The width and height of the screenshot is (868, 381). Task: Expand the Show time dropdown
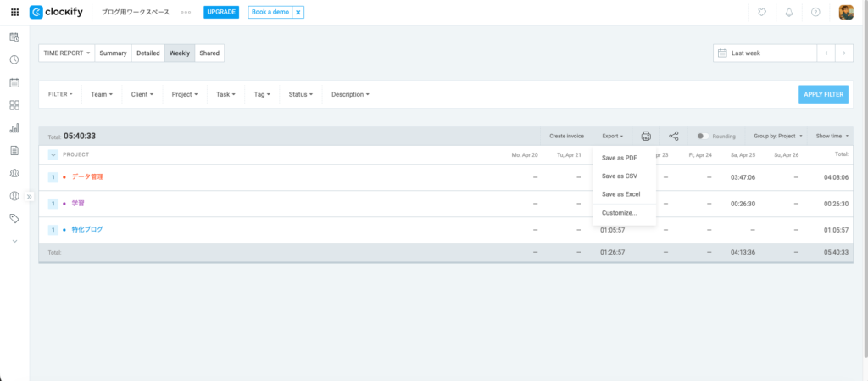pyautogui.click(x=832, y=136)
